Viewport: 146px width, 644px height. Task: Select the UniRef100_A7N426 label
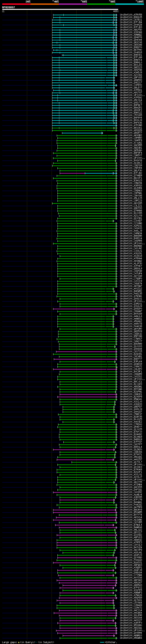131,595
